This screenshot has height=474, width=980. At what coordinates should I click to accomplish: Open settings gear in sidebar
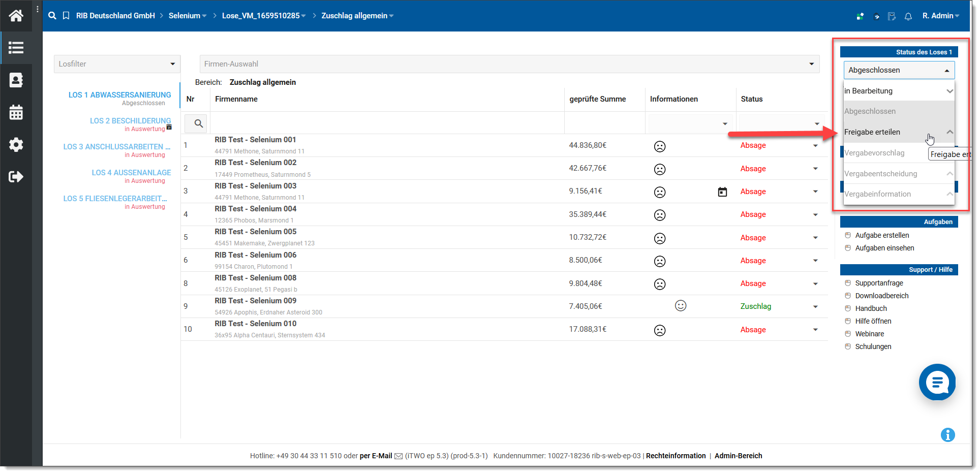pos(16,145)
